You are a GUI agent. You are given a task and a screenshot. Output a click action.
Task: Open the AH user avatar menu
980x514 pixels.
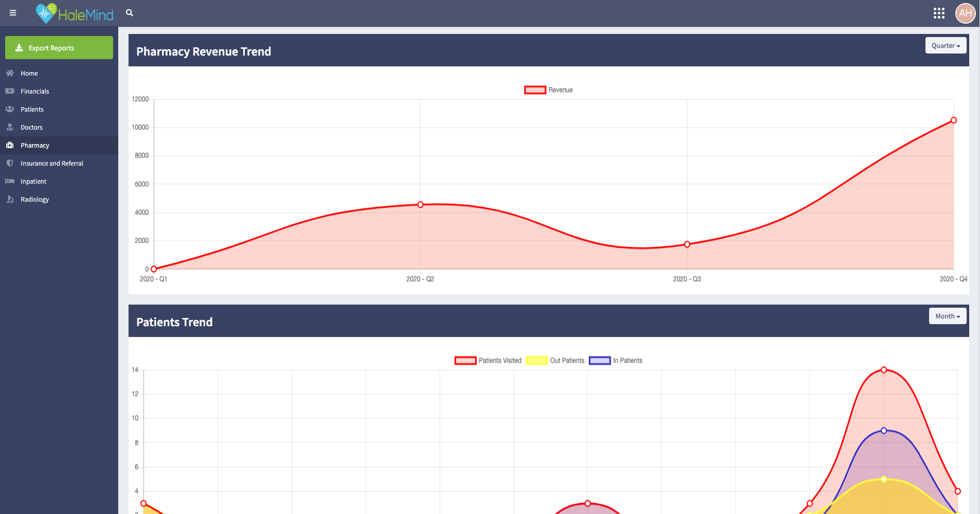point(965,13)
